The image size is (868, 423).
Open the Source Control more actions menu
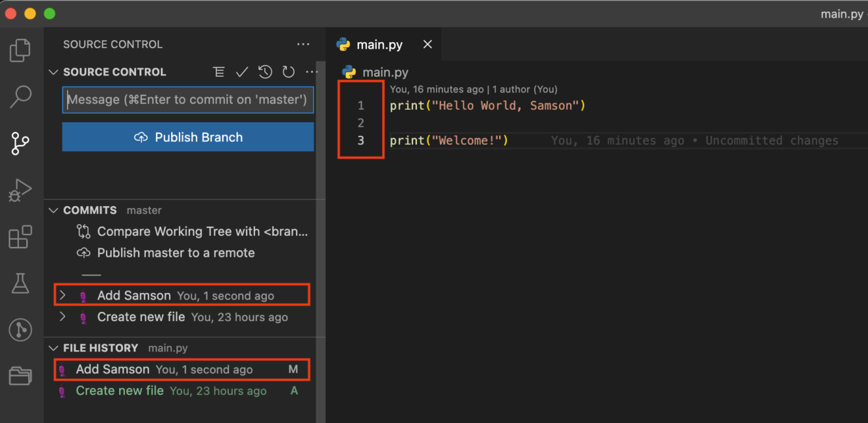(x=312, y=72)
